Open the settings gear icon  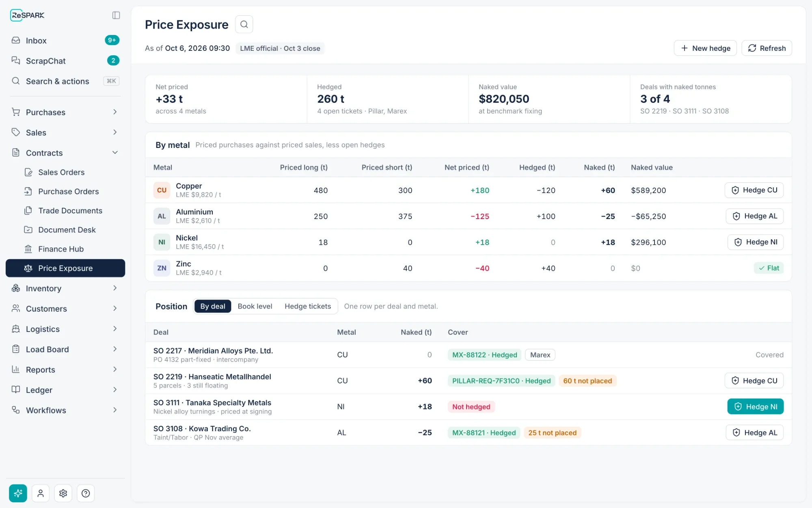63,493
